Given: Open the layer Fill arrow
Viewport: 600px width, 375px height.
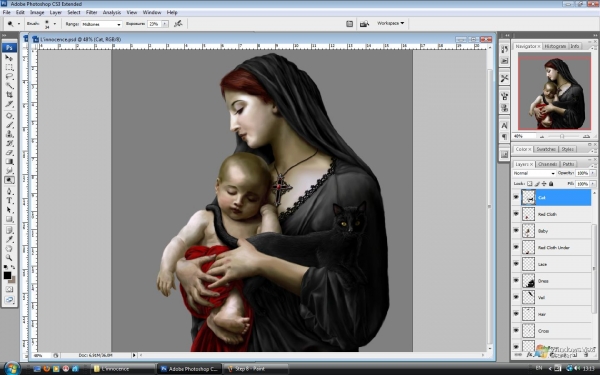Looking at the screenshot, I should [592, 184].
